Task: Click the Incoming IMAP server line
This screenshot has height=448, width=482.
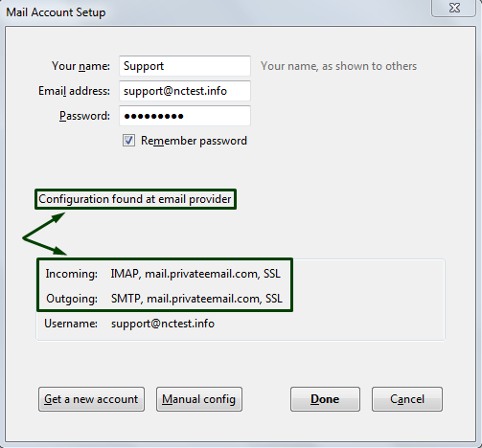Action: pos(163,274)
